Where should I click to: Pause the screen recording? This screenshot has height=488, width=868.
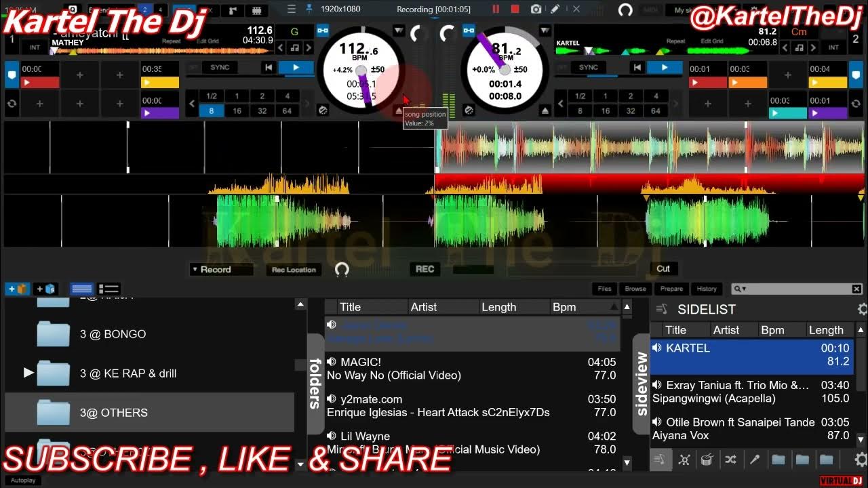coord(496,9)
